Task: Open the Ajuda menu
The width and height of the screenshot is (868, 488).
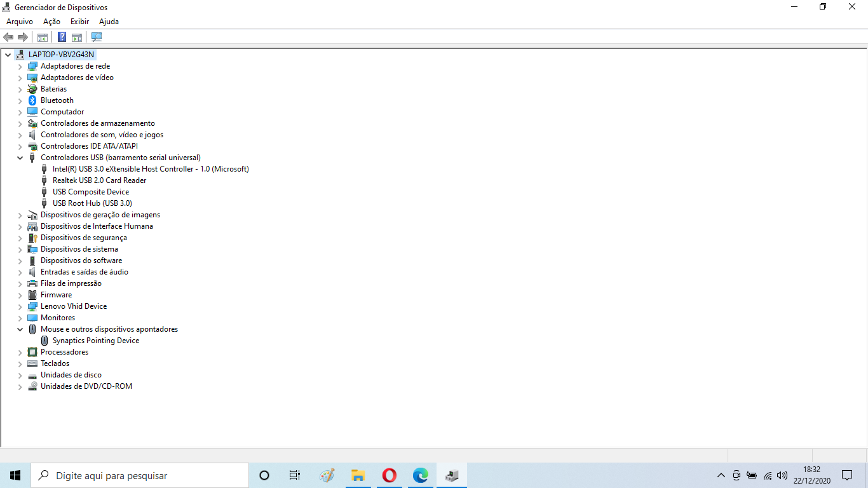Action: coord(109,22)
